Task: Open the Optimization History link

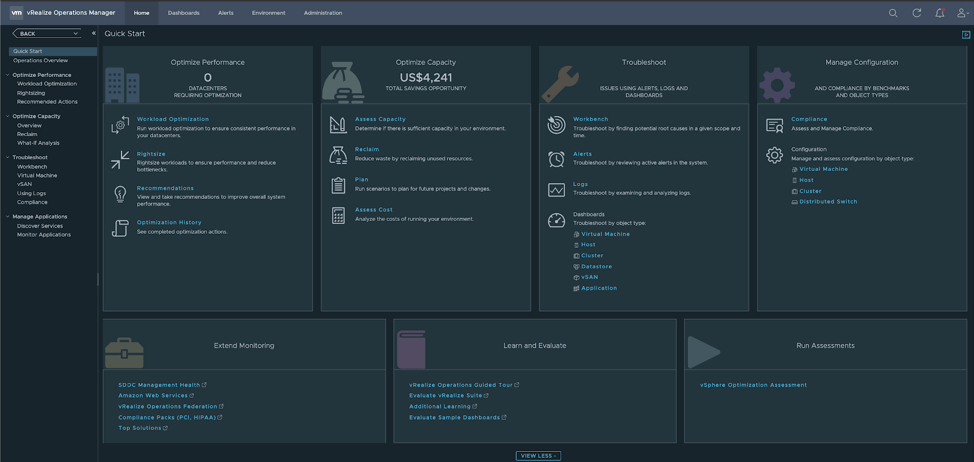Action: pyautogui.click(x=169, y=222)
